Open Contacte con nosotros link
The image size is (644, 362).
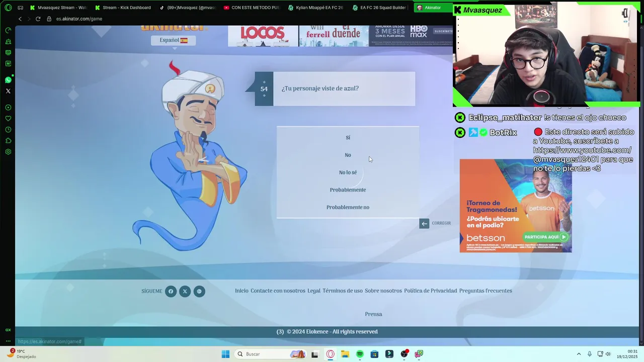point(278,291)
